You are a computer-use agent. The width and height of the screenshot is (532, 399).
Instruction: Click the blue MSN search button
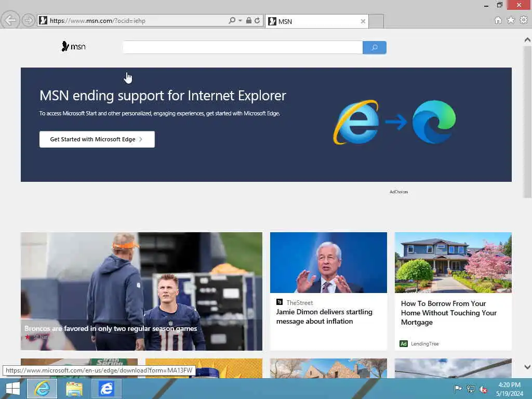coord(374,47)
